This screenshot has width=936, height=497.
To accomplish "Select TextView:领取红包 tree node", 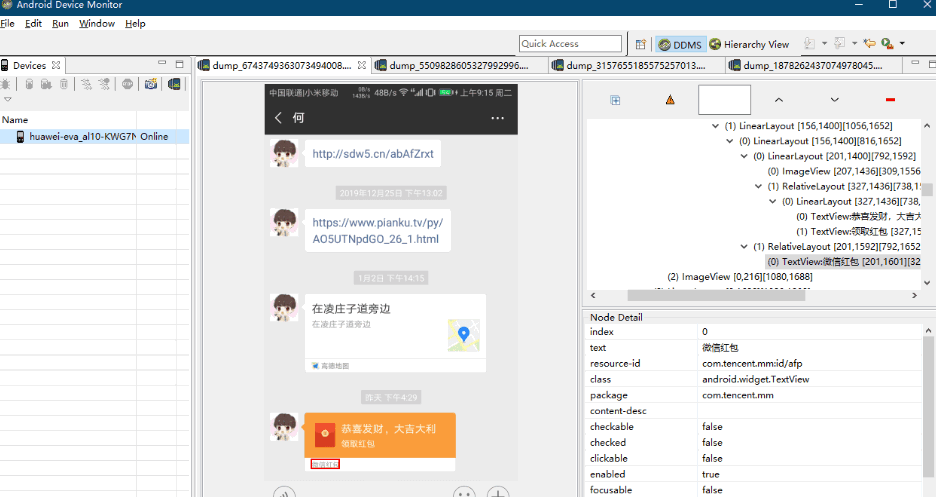I will [858, 231].
